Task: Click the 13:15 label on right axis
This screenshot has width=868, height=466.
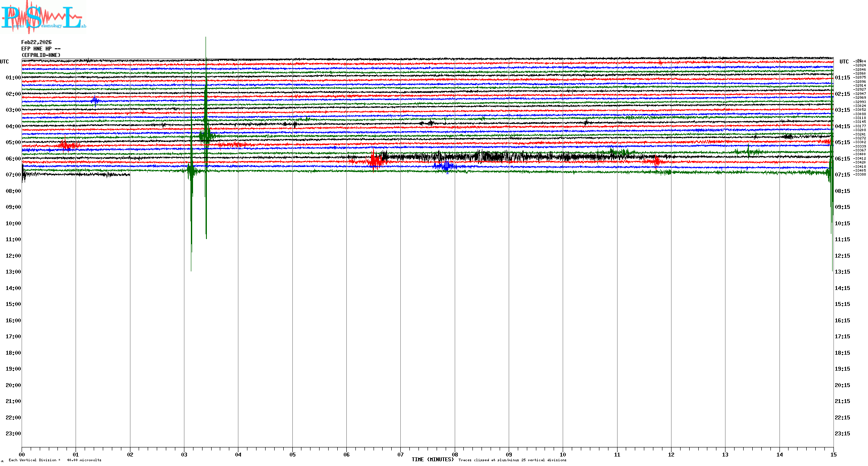Action: 842,272
